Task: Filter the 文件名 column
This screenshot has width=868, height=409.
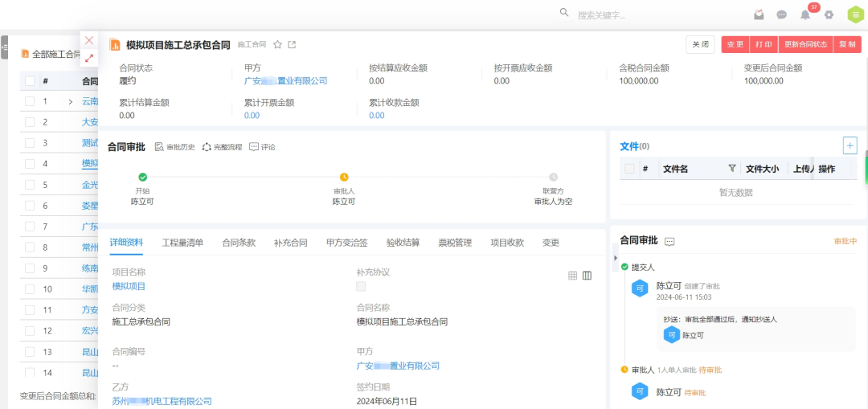Action: click(x=731, y=169)
